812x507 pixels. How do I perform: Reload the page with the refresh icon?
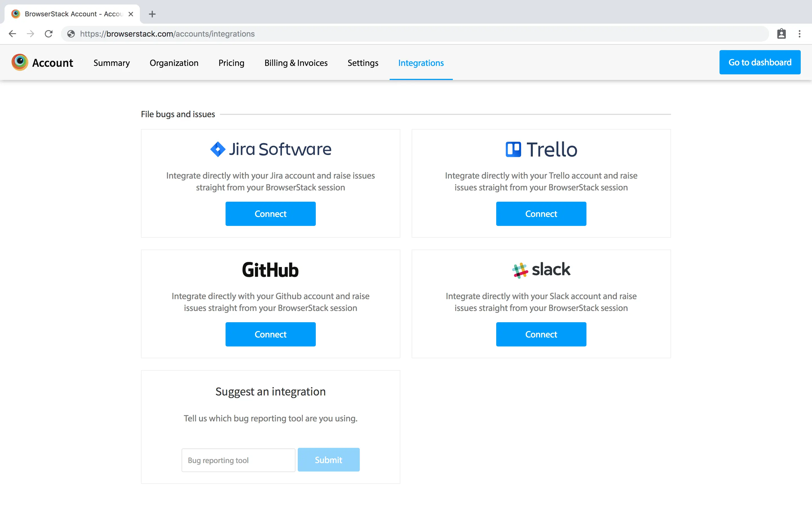point(49,34)
